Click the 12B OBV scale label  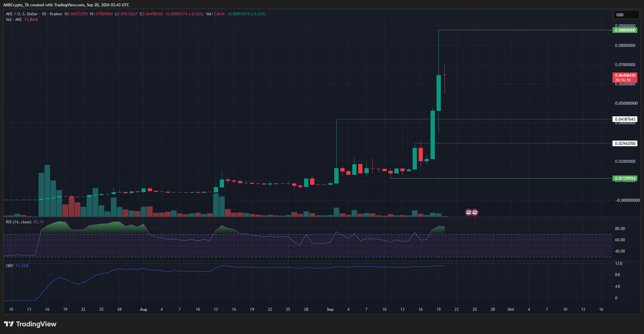click(618, 264)
